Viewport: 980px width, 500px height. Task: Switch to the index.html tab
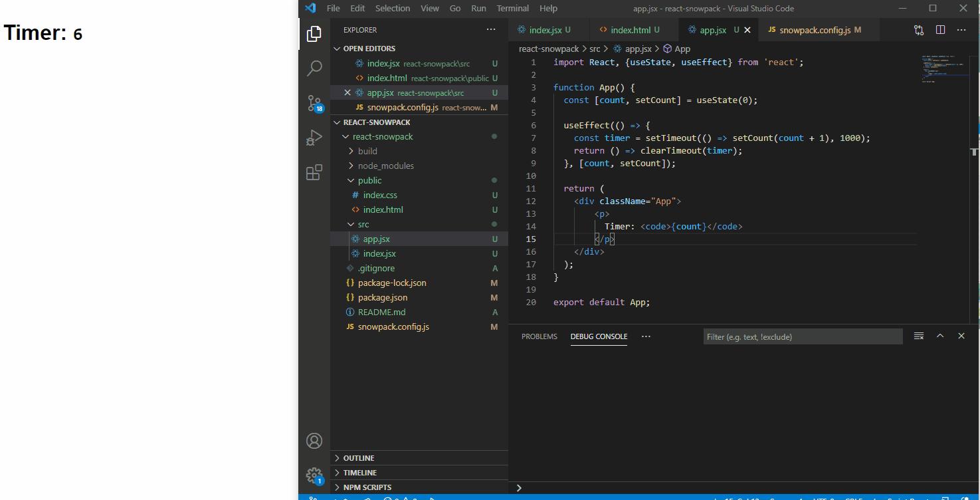[x=630, y=30]
